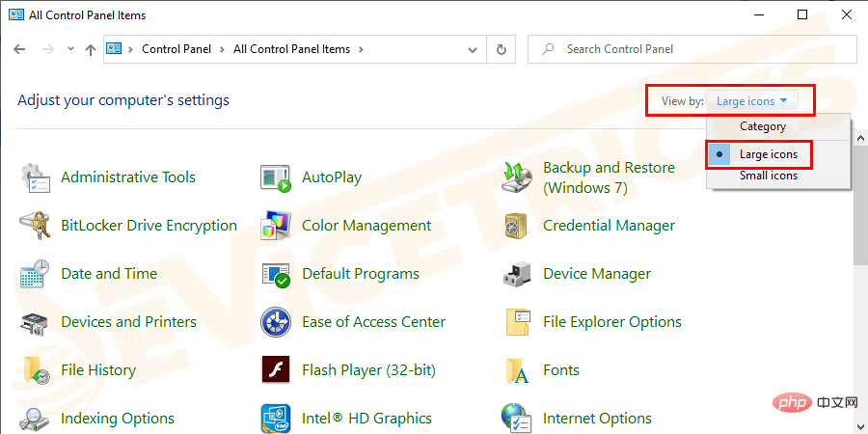The image size is (868, 434).
Task: Open the recent locations dropdown arrow
Action: coord(70,49)
